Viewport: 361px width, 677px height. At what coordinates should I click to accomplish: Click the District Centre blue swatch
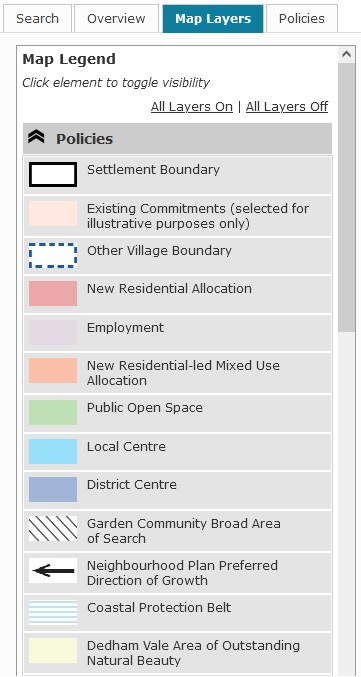pyautogui.click(x=53, y=490)
